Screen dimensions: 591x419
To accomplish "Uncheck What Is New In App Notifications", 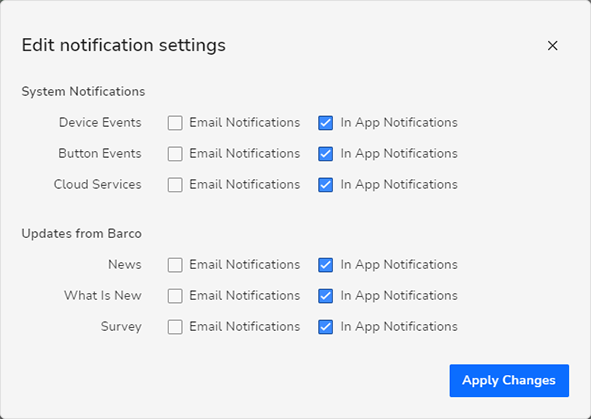I will point(325,296).
